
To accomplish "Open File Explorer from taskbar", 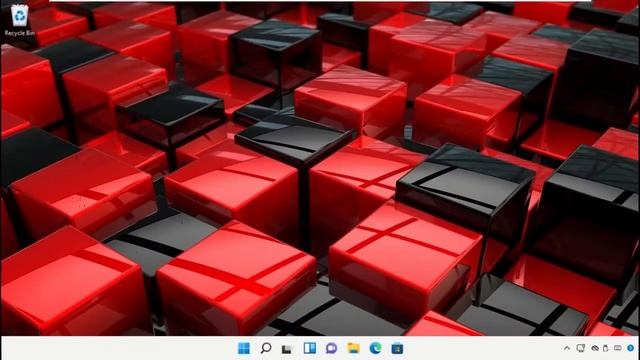I will [353, 348].
